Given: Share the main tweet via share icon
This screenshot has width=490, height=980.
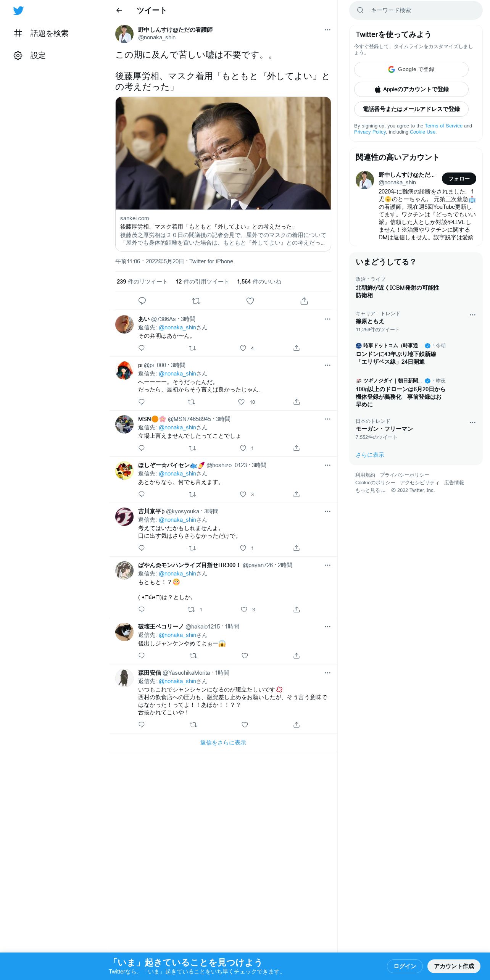Looking at the screenshot, I should click(x=304, y=301).
